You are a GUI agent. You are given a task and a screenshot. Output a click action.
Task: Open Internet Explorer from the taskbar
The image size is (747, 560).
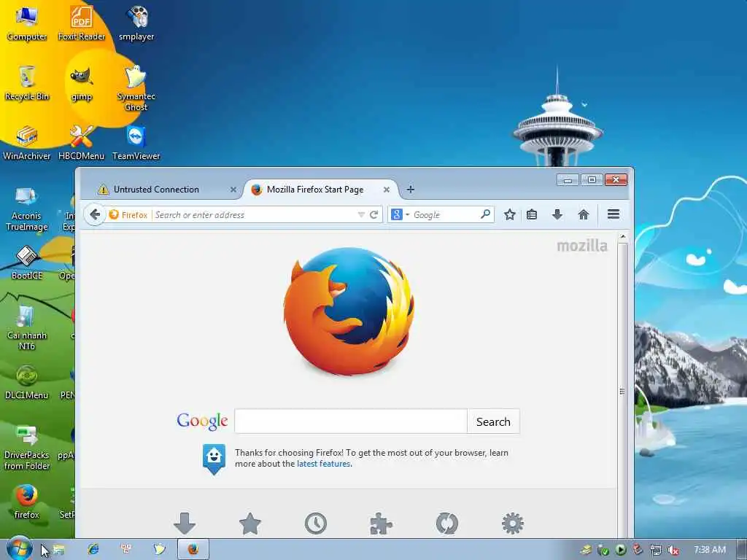93,549
